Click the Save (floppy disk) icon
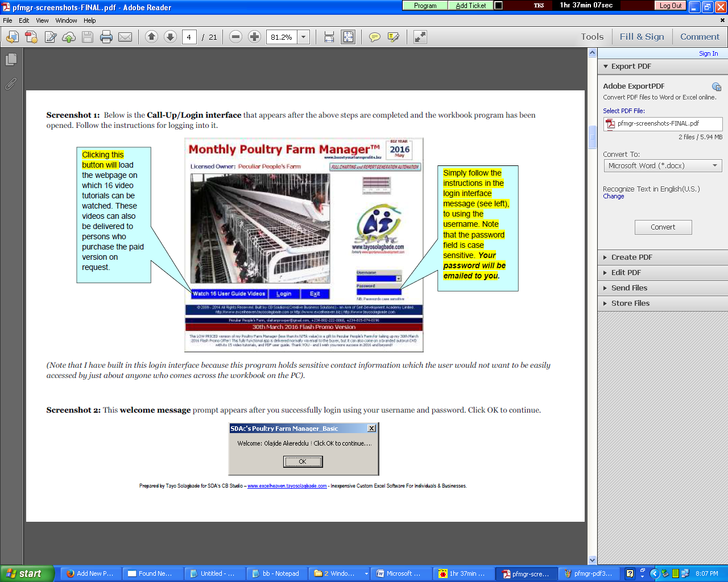Viewport: 728px width, 582px height. point(88,37)
